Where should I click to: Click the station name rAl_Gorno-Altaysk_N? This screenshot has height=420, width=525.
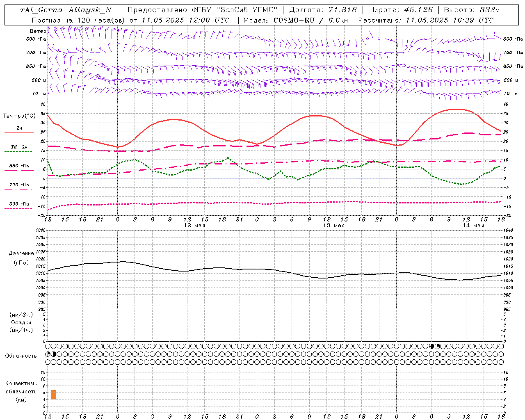[x=66, y=10]
